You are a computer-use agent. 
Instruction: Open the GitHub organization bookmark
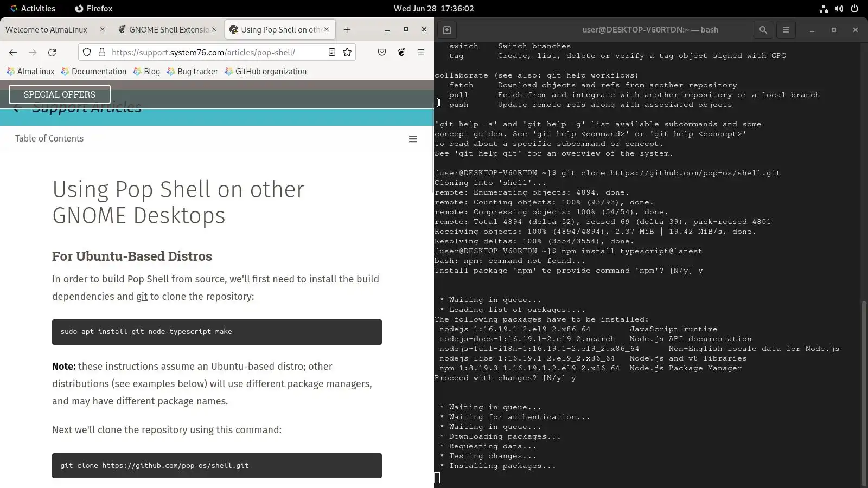tap(266, 72)
